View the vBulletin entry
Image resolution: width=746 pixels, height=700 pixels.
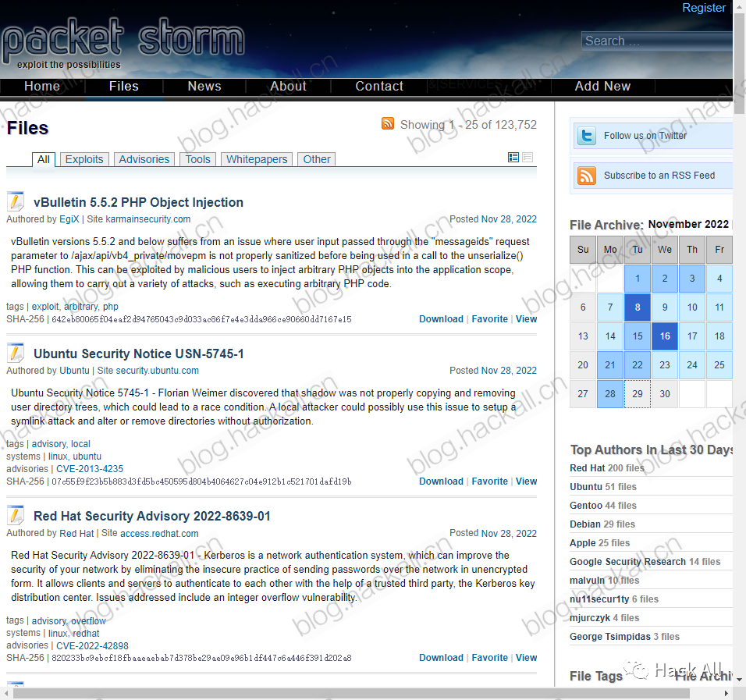pyautogui.click(x=526, y=319)
